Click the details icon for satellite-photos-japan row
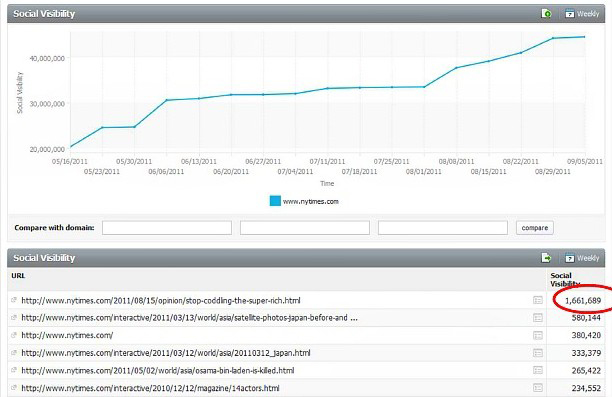This screenshot has height=397, width=612. click(x=538, y=318)
